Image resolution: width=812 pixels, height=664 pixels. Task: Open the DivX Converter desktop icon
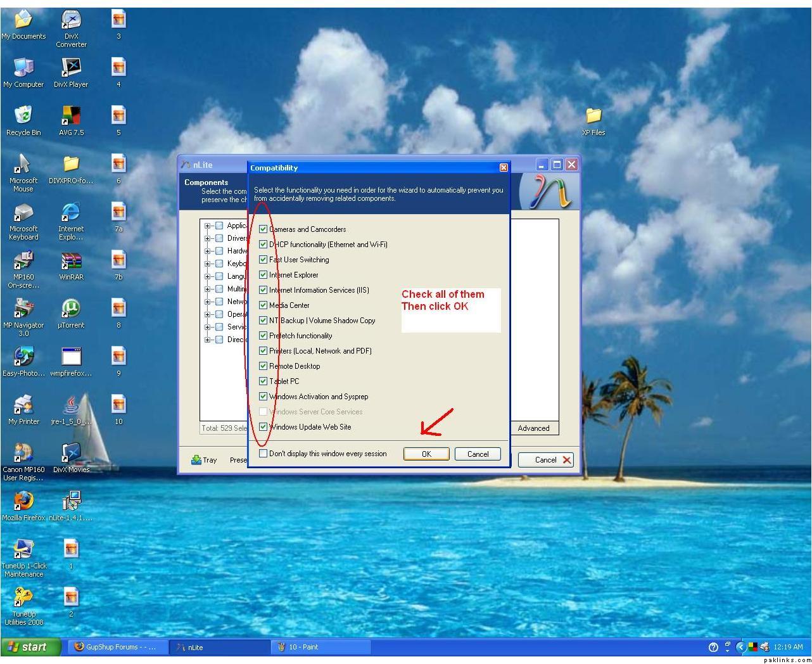point(71,21)
